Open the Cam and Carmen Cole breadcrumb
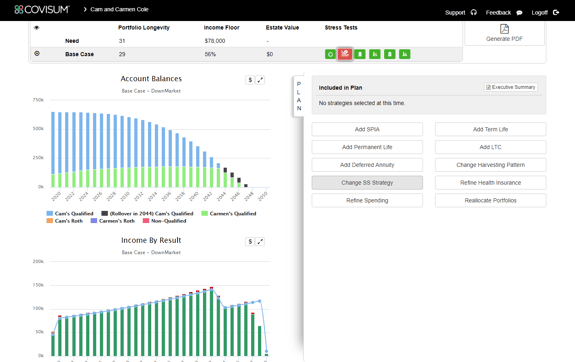This screenshot has width=575, height=362. [x=119, y=10]
